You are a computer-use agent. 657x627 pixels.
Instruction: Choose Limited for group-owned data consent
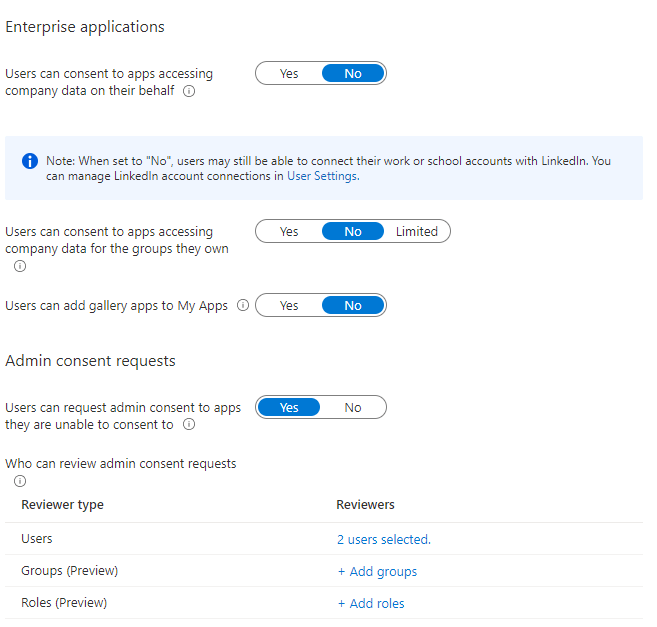pos(417,231)
